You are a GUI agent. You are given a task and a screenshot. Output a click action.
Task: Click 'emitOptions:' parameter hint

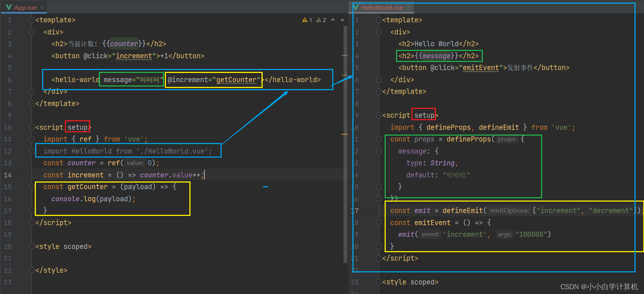coord(510,211)
